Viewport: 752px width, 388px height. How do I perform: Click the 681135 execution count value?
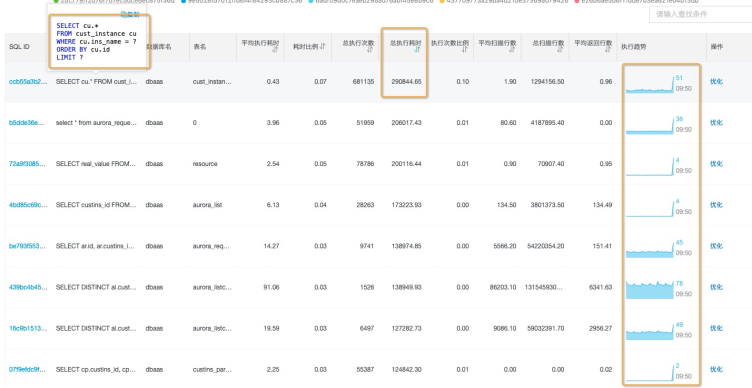tap(363, 82)
